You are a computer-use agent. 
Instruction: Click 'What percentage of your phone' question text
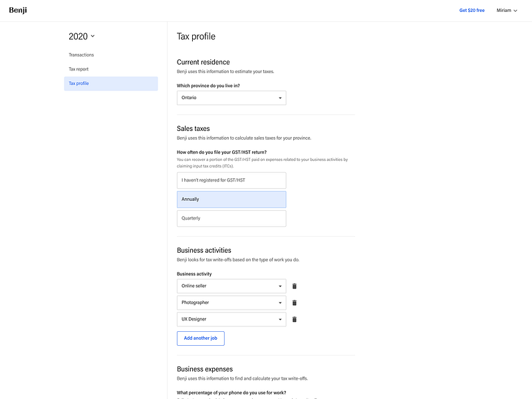point(231,392)
